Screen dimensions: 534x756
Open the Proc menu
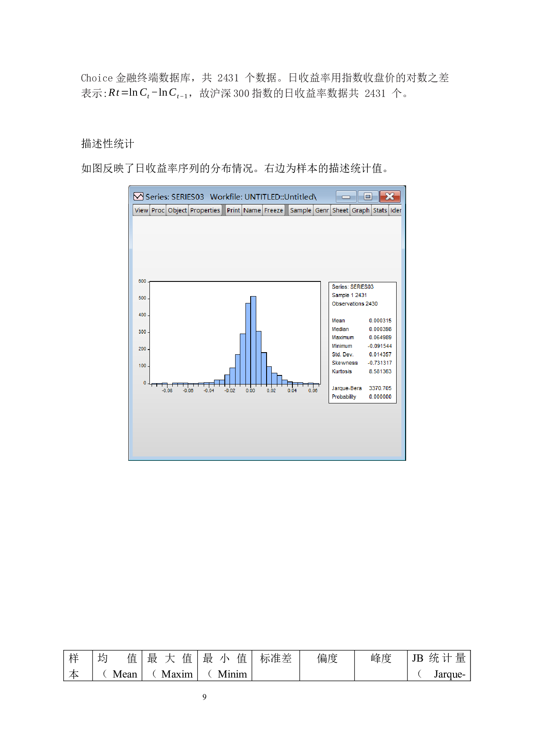(x=158, y=210)
